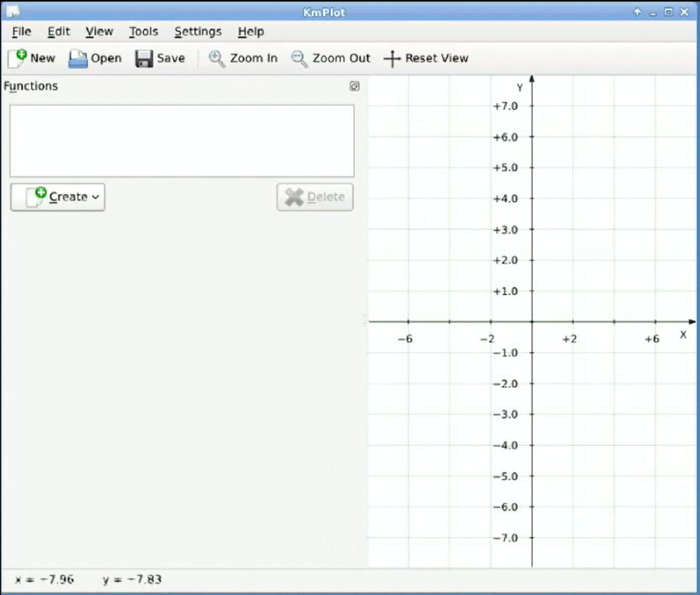Zoom In using the magnifier icon
Image resolution: width=700 pixels, height=595 pixels.
click(x=216, y=59)
